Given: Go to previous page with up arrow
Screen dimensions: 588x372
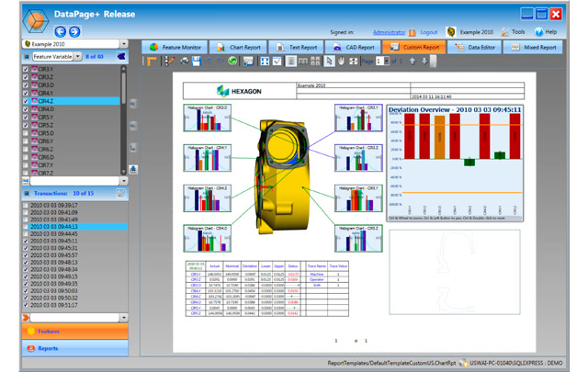Looking at the screenshot, I should pos(413,62).
